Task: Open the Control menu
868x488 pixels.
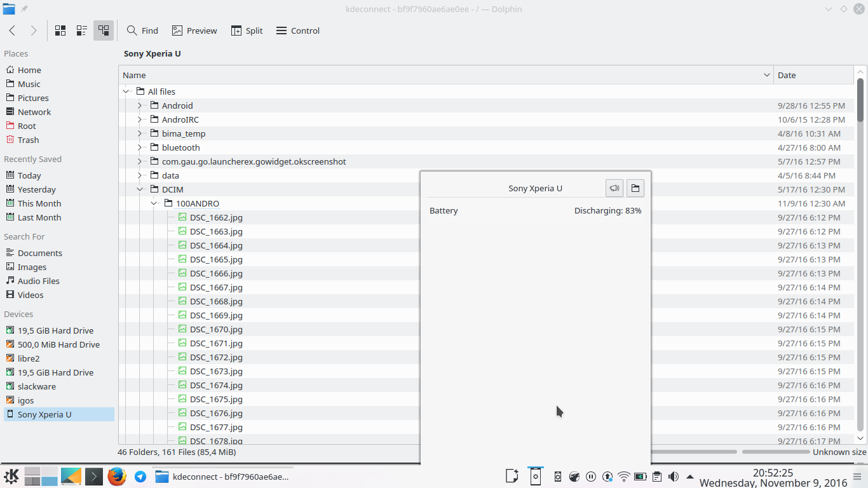Action: click(x=297, y=30)
